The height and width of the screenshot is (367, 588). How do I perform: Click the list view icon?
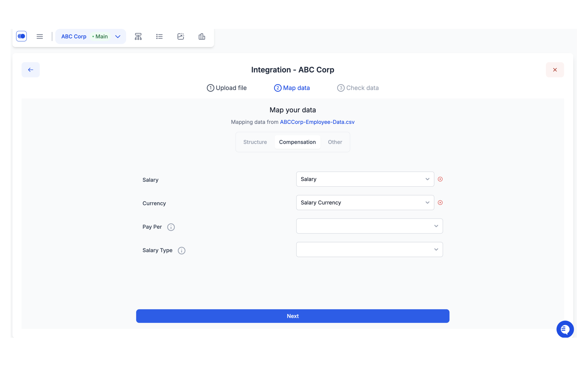point(159,36)
